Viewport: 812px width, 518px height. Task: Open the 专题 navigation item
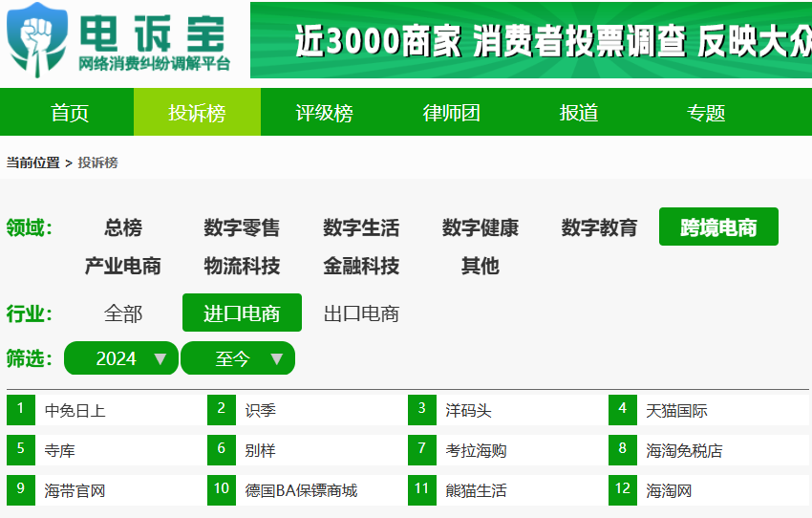(706, 113)
